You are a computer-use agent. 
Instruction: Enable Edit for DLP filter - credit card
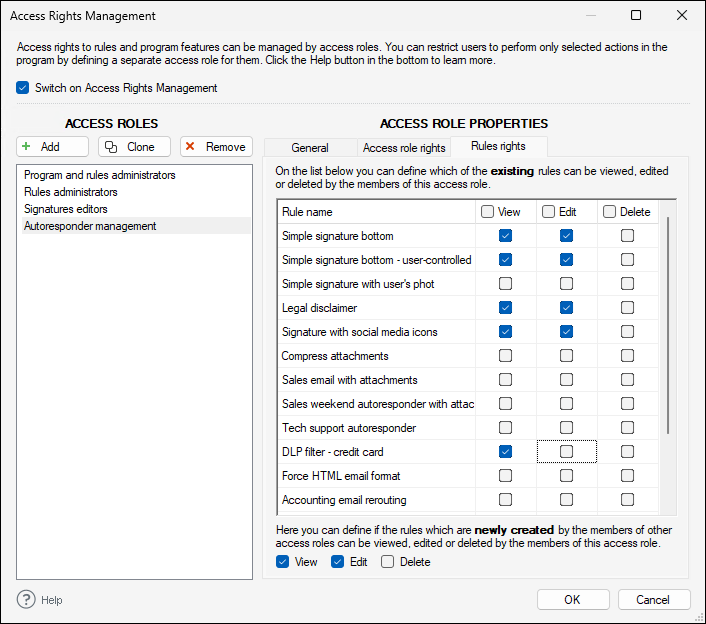pyautogui.click(x=567, y=452)
